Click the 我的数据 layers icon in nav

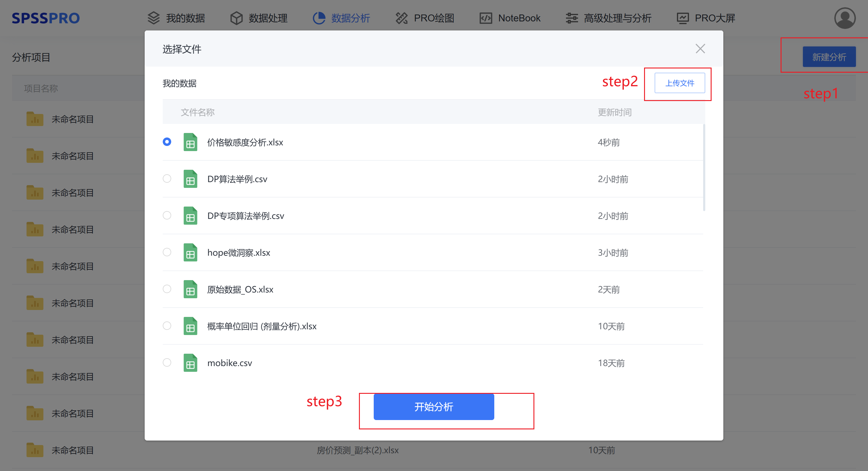154,18
